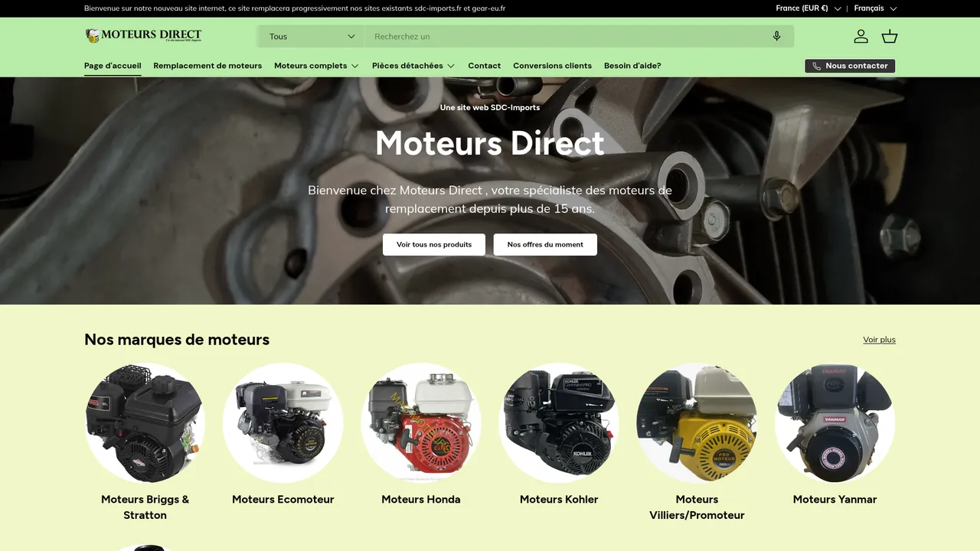Select the Yanmar engine thumbnail
The height and width of the screenshot is (551, 980).
(x=835, y=422)
